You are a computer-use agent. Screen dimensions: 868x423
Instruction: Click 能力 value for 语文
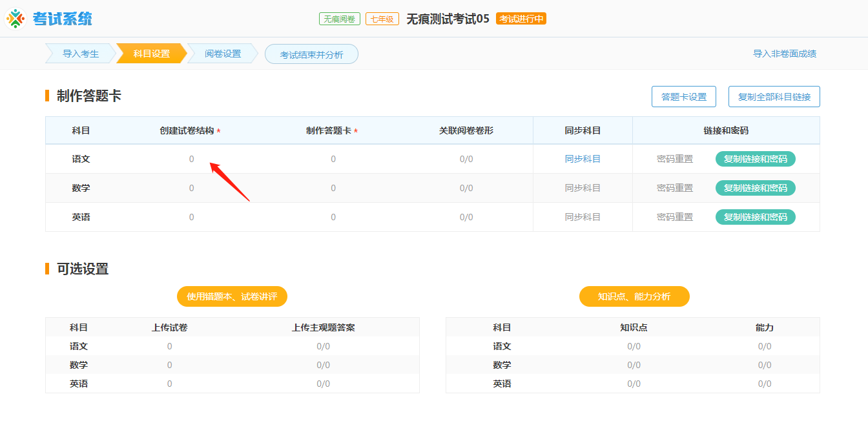[x=765, y=346]
